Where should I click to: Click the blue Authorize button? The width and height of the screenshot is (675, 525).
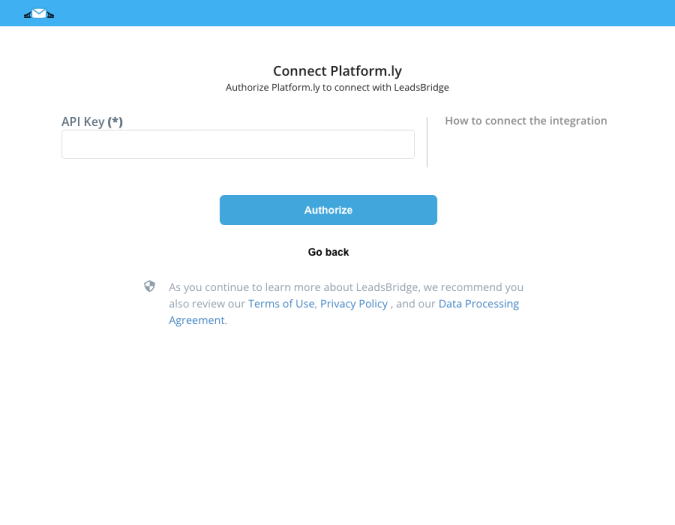point(328,210)
